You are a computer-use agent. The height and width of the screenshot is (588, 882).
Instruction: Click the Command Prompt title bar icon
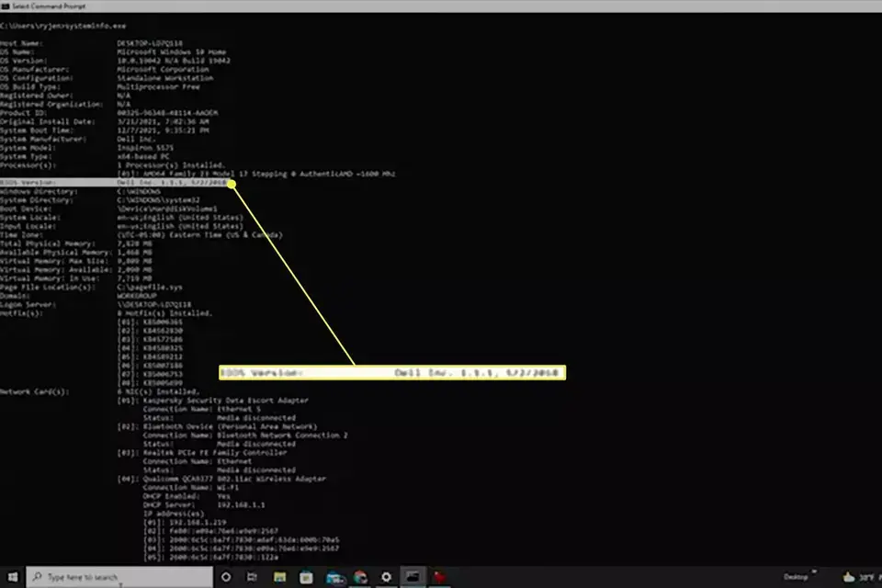[x=6, y=6]
